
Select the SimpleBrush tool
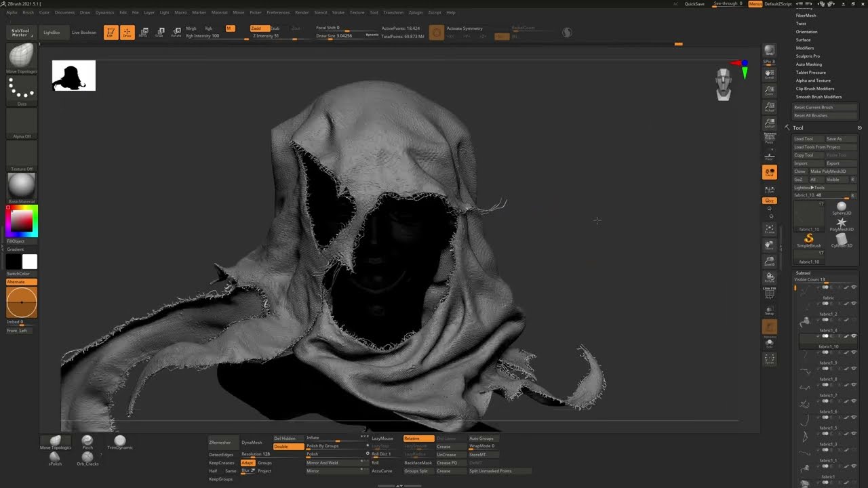click(x=809, y=240)
